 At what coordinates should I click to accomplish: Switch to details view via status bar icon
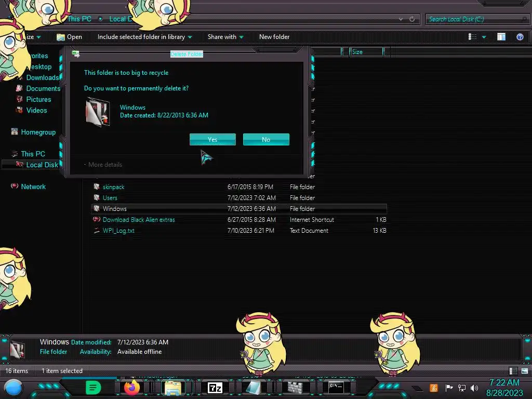tap(513, 371)
